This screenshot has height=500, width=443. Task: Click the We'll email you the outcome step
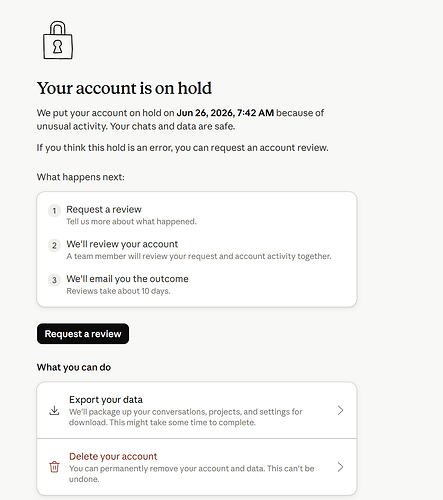127,279
